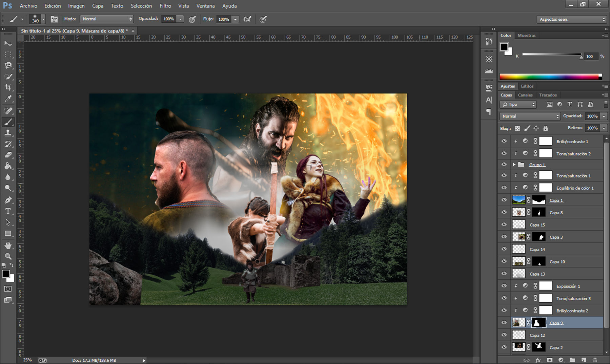This screenshot has width=610, height=364.
Task: Hide the Capa 9 layer
Action: [x=504, y=323]
